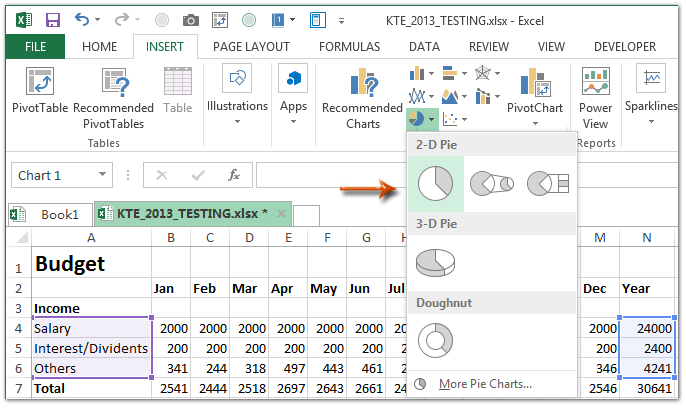This screenshot has width=686, height=410.
Task: Insert a scatter chart
Action: 450,119
